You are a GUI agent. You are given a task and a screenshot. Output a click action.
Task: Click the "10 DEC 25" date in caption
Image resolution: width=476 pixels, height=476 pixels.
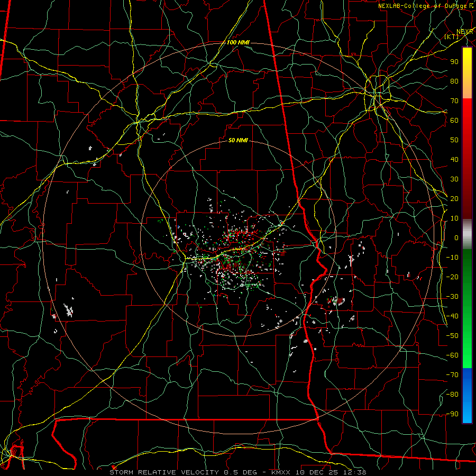pos(317,472)
